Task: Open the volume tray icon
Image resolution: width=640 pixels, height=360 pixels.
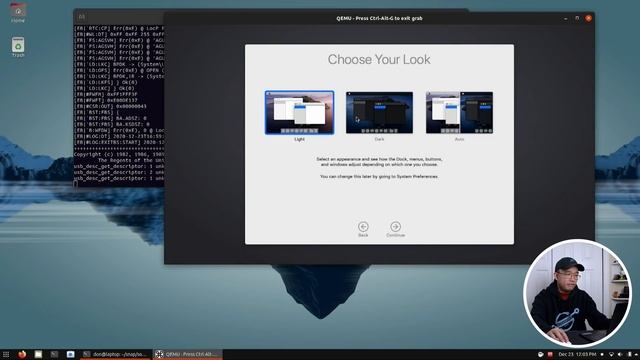Action: [x=620, y=354]
